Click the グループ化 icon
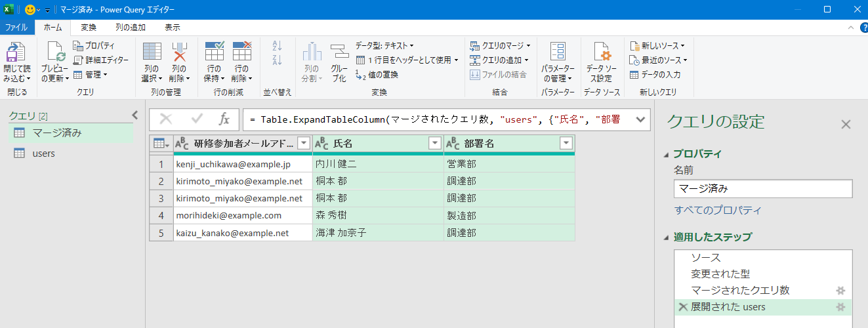Image resolution: width=868 pixels, height=328 pixels. click(x=339, y=52)
